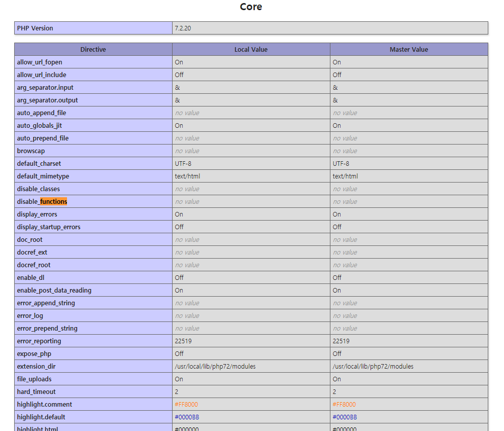
Task: Click the hard_timeout local value
Action: pos(177,392)
